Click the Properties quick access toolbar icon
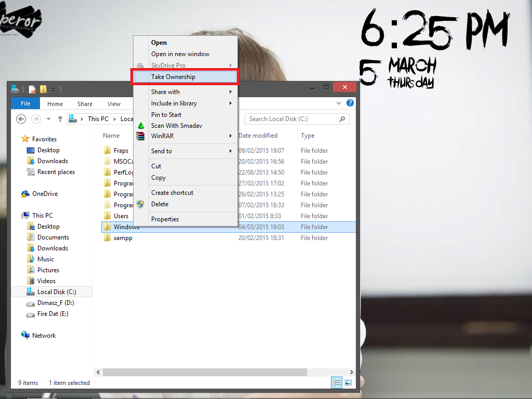 pyautogui.click(x=32, y=89)
